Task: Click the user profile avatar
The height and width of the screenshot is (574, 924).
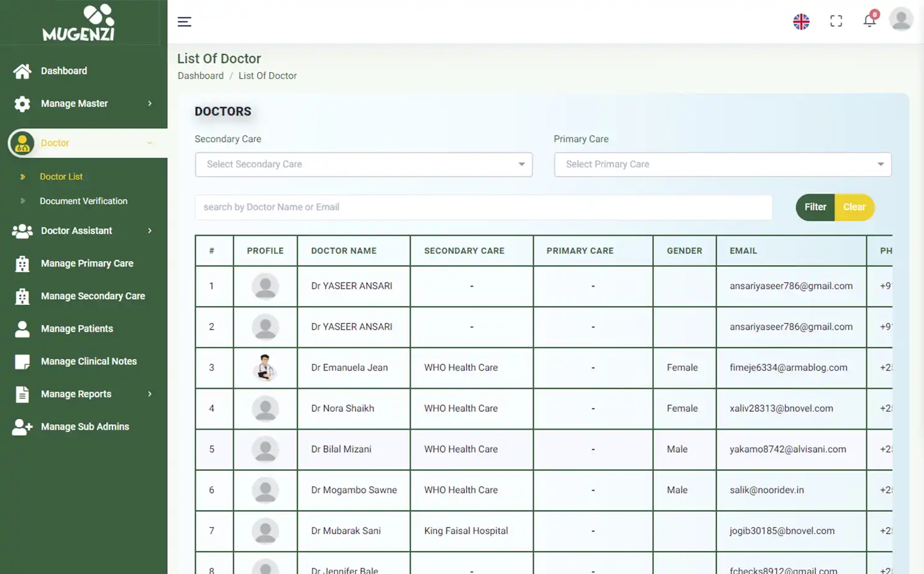Action: tap(901, 19)
